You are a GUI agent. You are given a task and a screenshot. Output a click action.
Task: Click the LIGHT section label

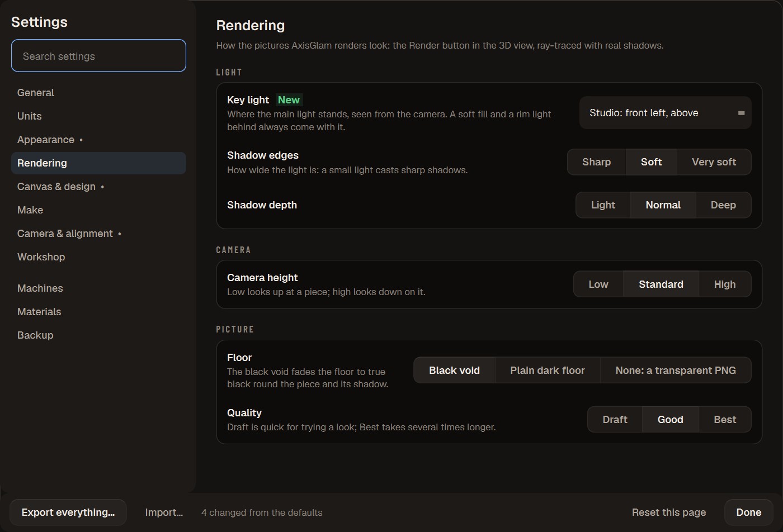coord(229,72)
